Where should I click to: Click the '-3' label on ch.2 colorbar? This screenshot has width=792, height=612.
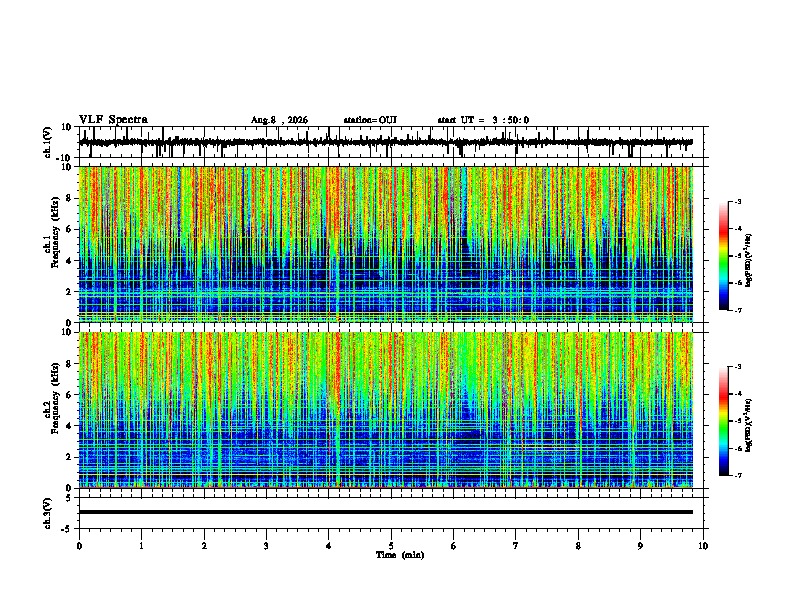pyautogui.click(x=737, y=367)
